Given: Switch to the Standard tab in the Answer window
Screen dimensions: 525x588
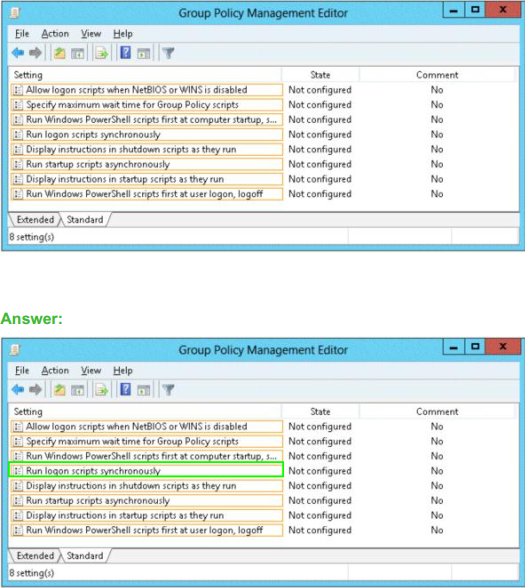Looking at the screenshot, I should pos(85,556).
